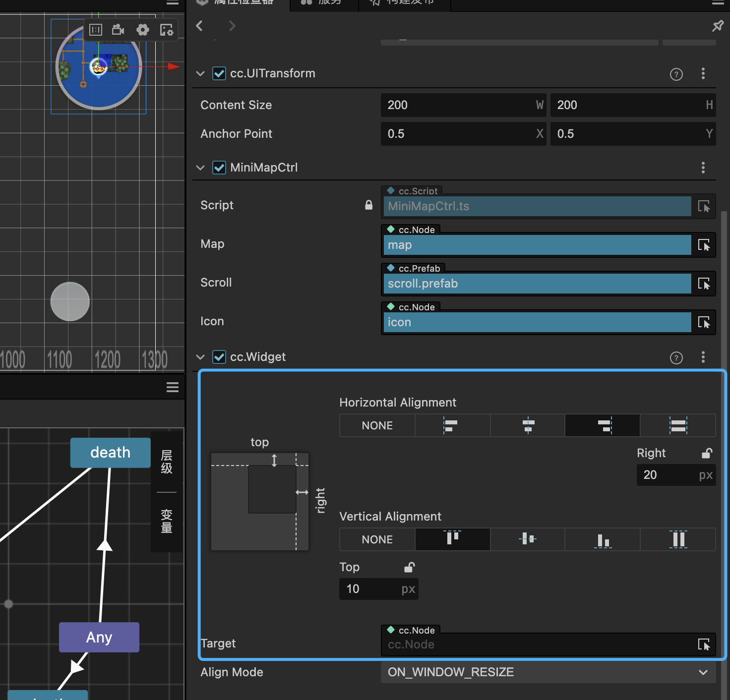This screenshot has width=730, height=700.
Task: Click the lock icon beside the Script property
Action: point(368,205)
